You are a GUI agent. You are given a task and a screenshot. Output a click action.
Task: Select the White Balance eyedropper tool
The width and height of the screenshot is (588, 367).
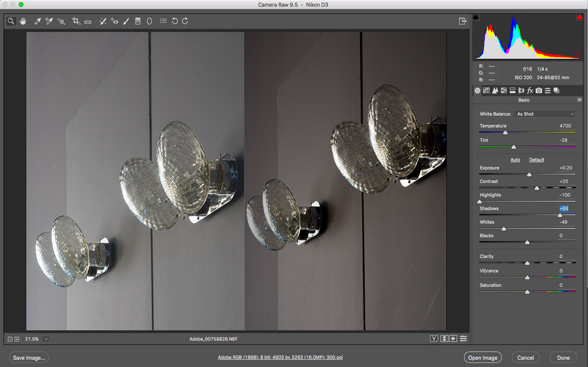click(x=37, y=21)
